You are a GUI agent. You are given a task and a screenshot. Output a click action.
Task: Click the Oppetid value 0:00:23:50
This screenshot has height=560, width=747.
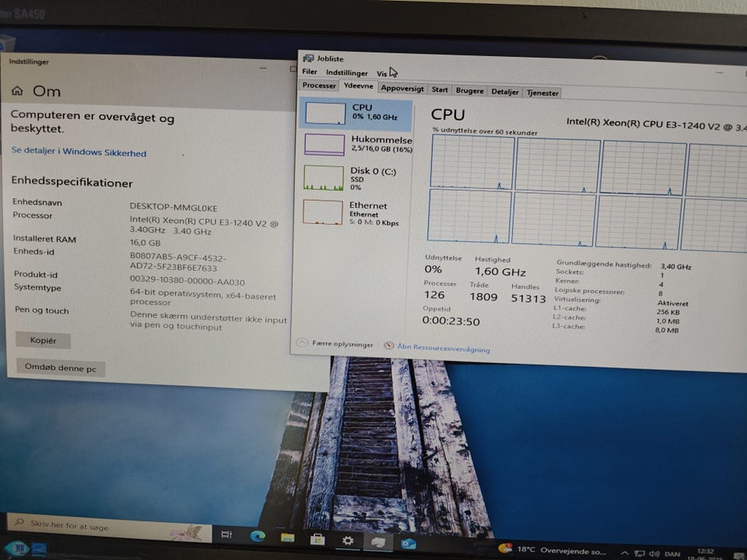point(451,321)
